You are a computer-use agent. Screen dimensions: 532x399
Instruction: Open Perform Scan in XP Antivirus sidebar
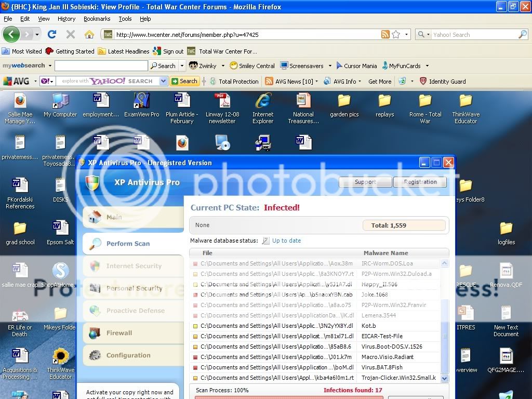(x=128, y=244)
